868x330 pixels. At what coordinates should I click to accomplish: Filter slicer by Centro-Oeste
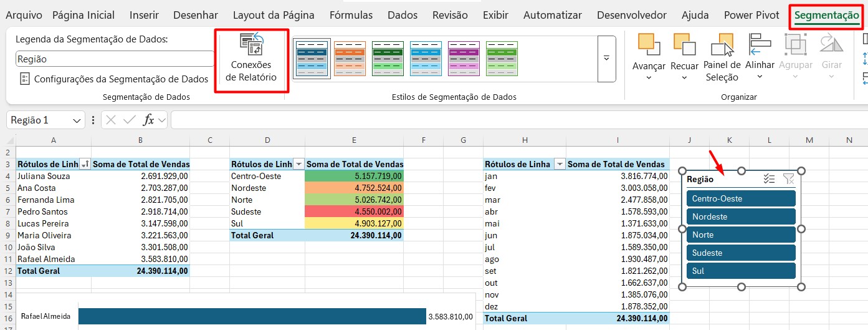pos(741,198)
